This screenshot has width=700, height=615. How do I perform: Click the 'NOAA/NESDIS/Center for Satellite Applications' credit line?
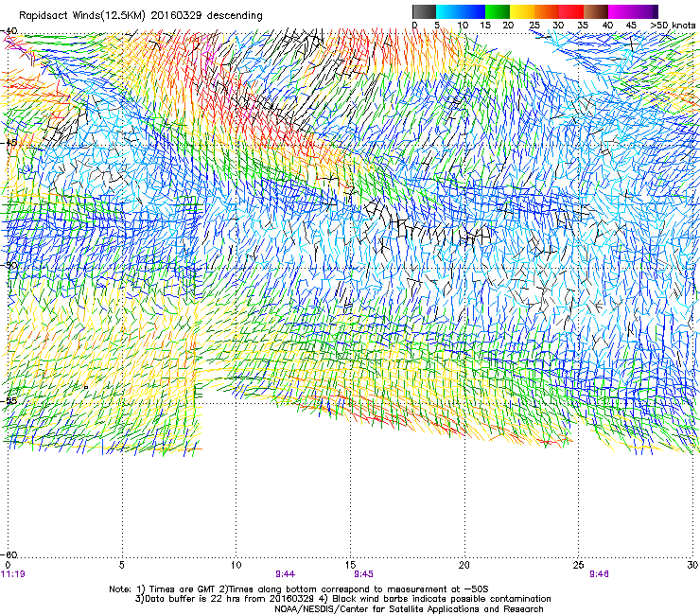(x=409, y=609)
